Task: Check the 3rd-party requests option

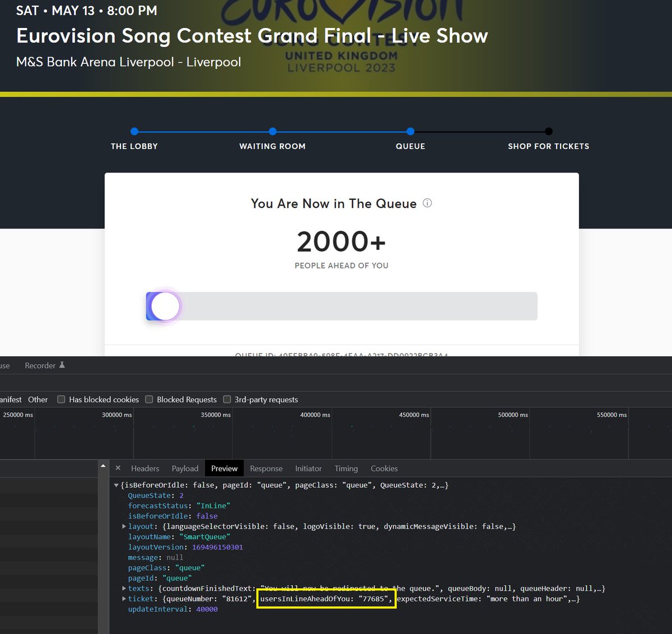Action: point(227,399)
